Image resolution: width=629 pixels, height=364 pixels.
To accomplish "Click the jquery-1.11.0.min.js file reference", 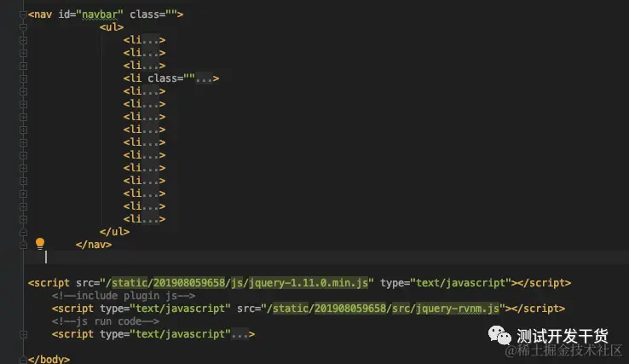I will 309,283.
